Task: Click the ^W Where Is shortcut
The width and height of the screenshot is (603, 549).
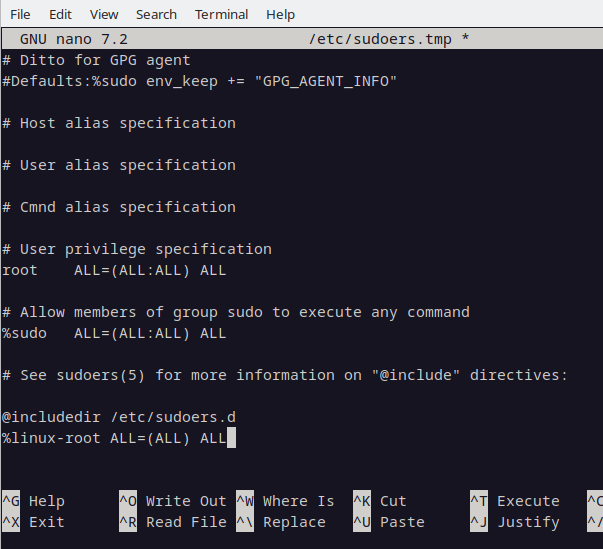Action: click(285, 501)
